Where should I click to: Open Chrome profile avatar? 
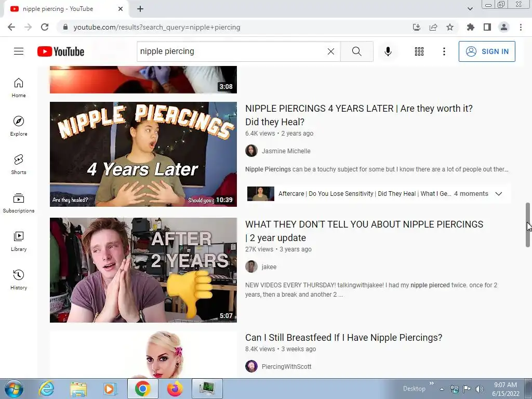pyautogui.click(x=504, y=27)
